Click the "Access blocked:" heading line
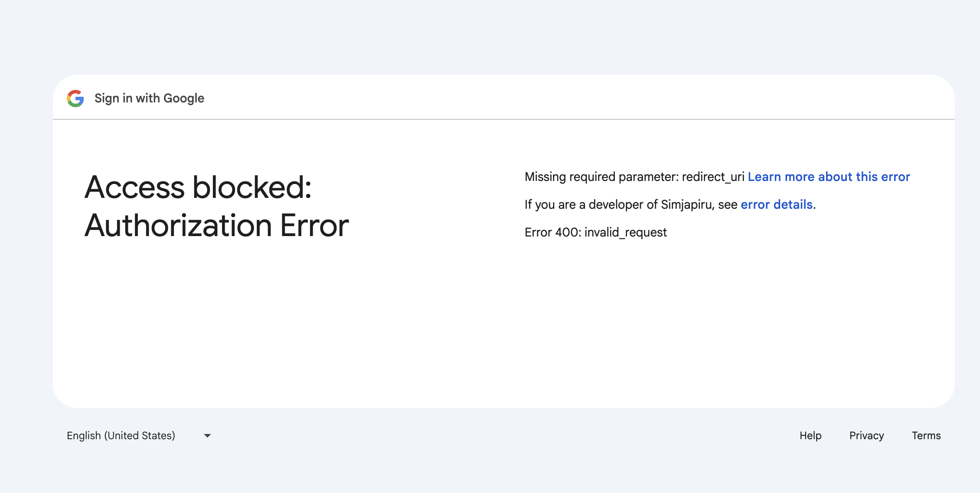This screenshot has width=980, height=493. coord(198,187)
